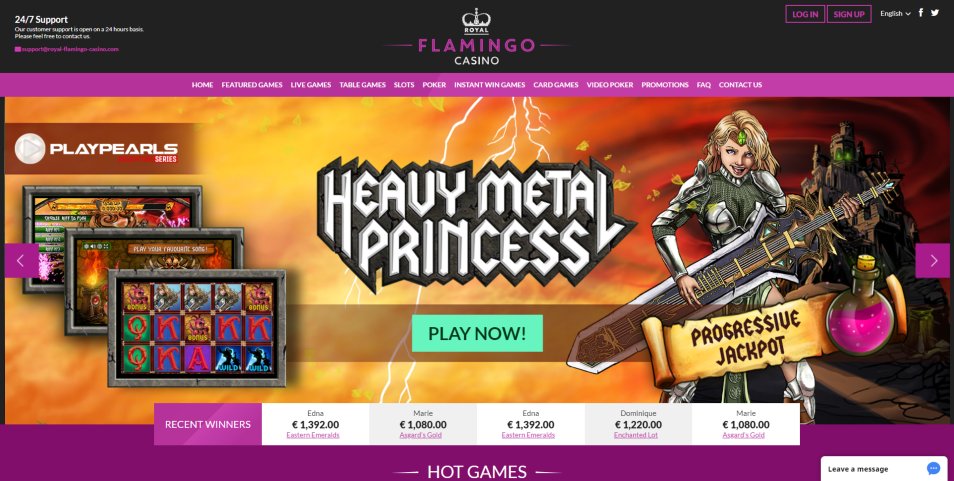
Task: Click the SIGN UP button
Action: (x=849, y=14)
